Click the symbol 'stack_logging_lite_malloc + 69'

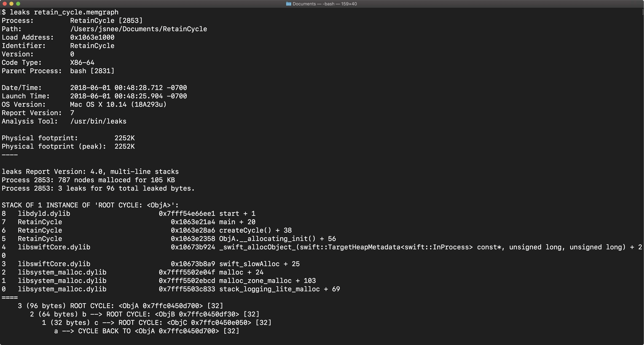coord(279,289)
